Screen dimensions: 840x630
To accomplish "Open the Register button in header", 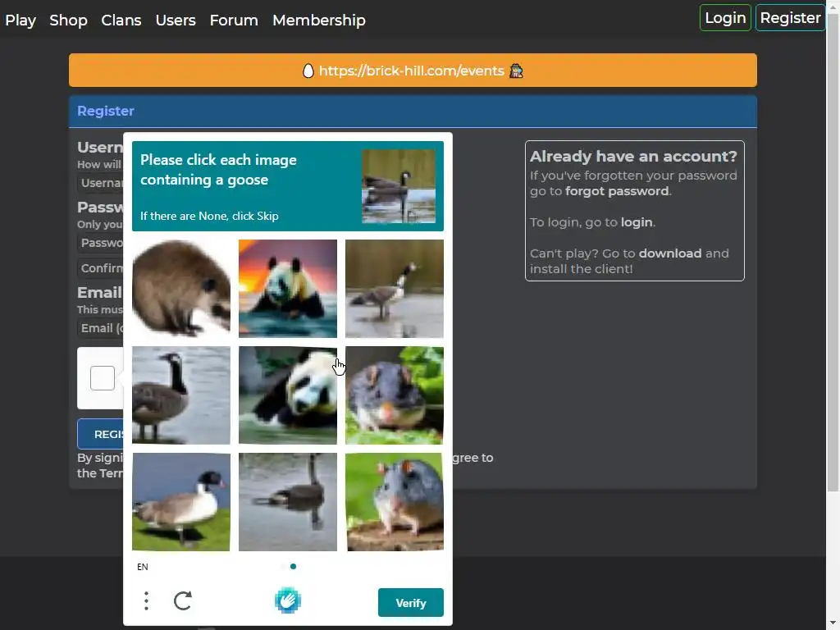I will (x=790, y=18).
